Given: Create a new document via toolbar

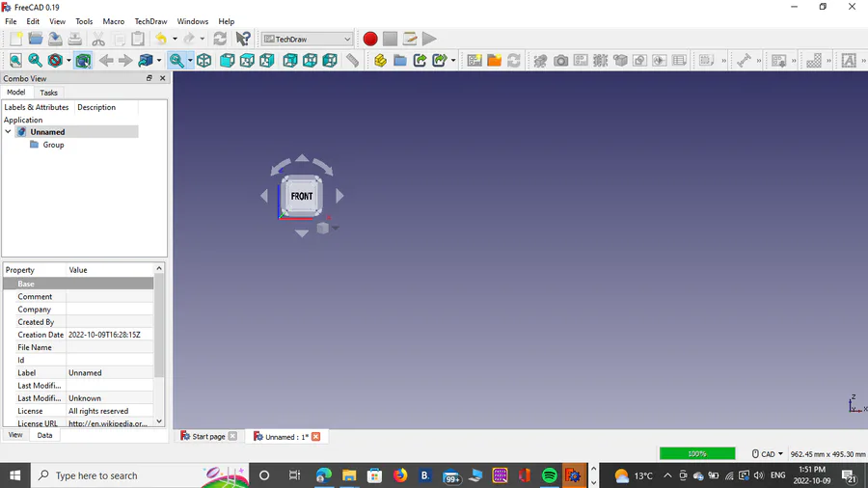Looking at the screenshot, I should click(16, 39).
